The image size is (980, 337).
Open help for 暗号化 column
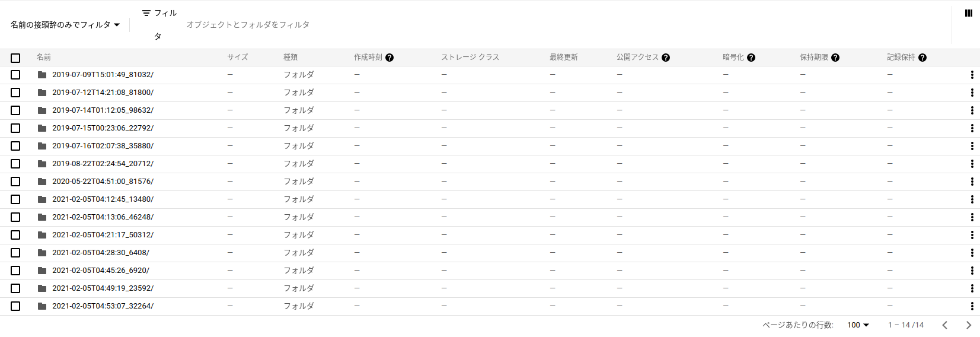[751, 58]
